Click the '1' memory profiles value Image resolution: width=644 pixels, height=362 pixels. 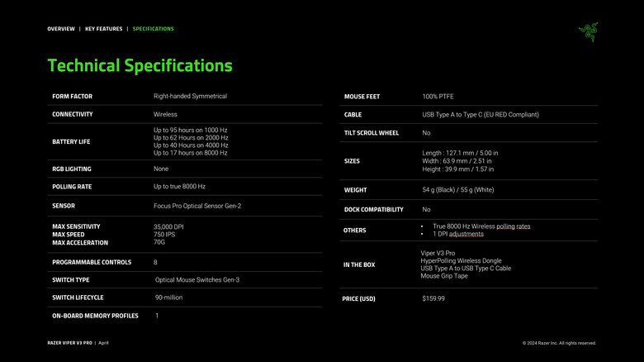[157, 316]
